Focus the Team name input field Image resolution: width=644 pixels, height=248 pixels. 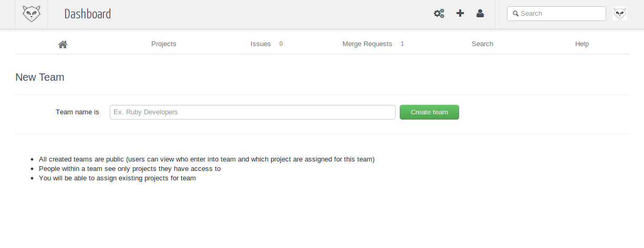252,112
